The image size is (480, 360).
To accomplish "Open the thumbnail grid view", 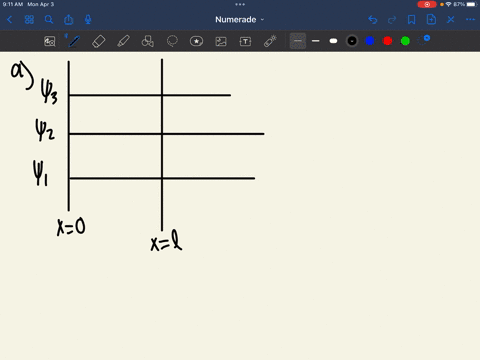I will pyautogui.click(x=29, y=20).
